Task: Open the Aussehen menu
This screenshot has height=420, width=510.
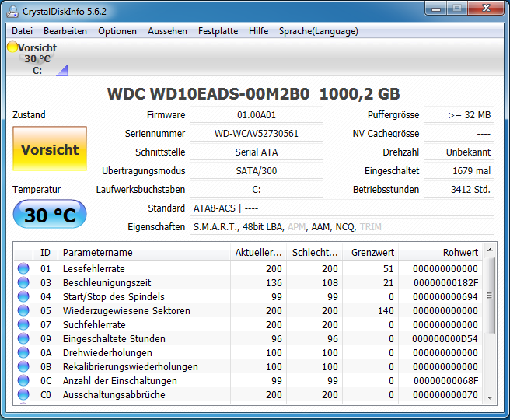Action: pyautogui.click(x=167, y=31)
